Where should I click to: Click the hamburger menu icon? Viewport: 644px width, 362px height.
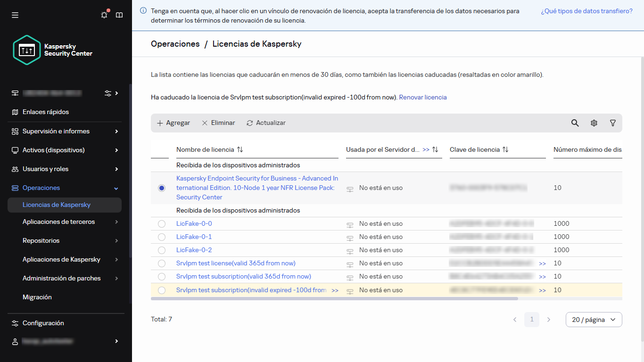15,15
